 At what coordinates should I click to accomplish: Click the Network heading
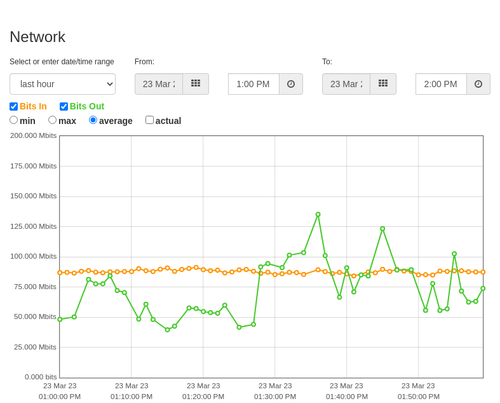38,37
